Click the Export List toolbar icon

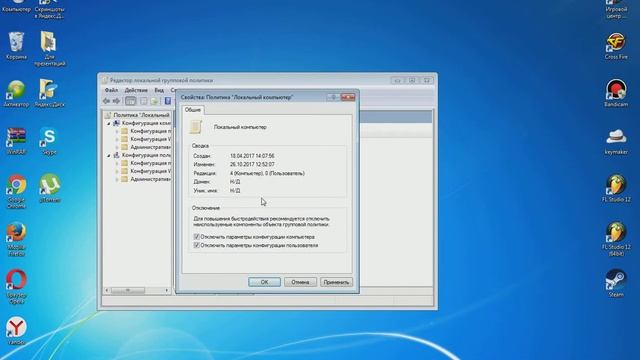click(x=154, y=101)
